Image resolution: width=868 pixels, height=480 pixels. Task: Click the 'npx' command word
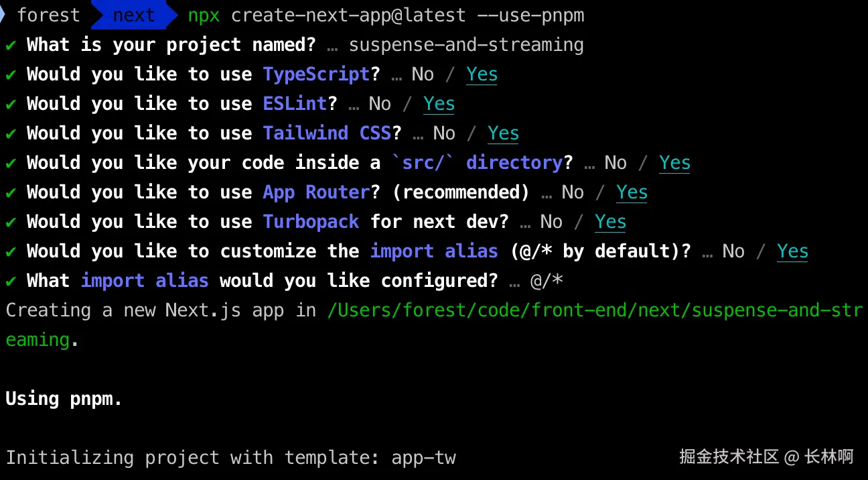tap(204, 15)
